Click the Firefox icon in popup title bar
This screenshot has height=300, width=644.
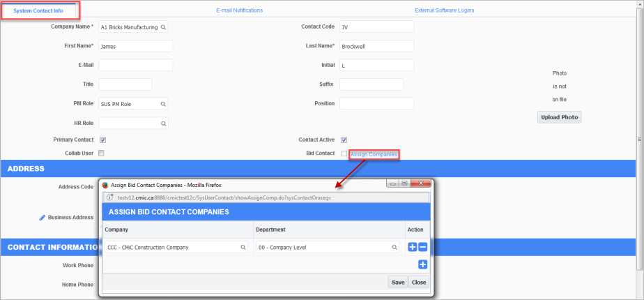tap(105, 185)
